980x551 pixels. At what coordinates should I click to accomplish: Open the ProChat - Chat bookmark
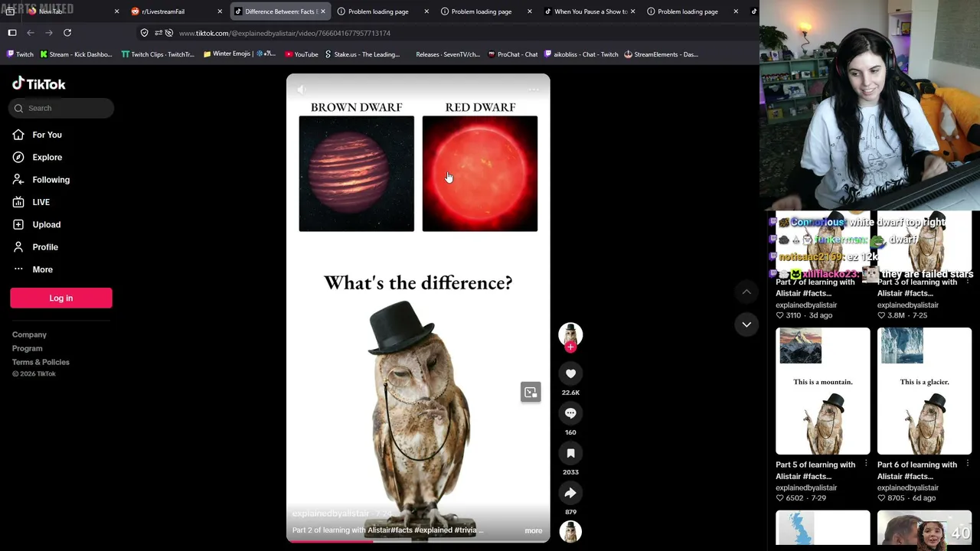[x=512, y=54]
